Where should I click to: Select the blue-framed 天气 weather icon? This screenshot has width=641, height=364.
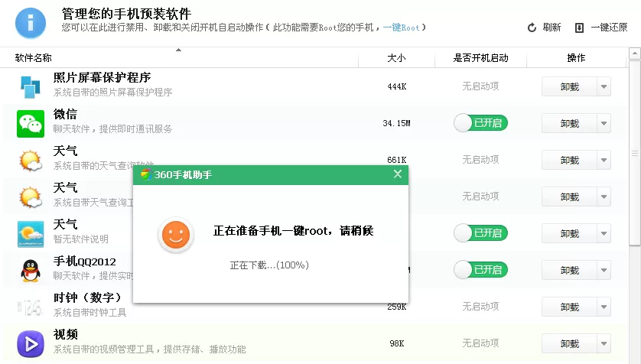click(31, 234)
